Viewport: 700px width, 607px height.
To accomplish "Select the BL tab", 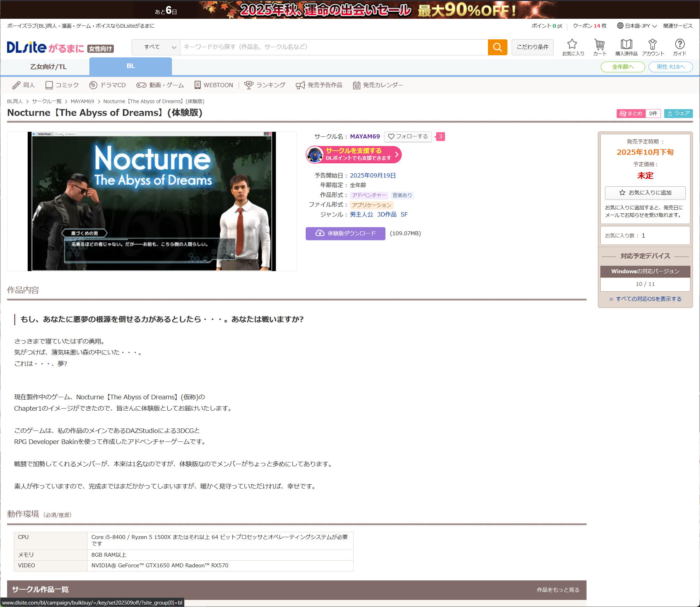I will pos(130,66).
